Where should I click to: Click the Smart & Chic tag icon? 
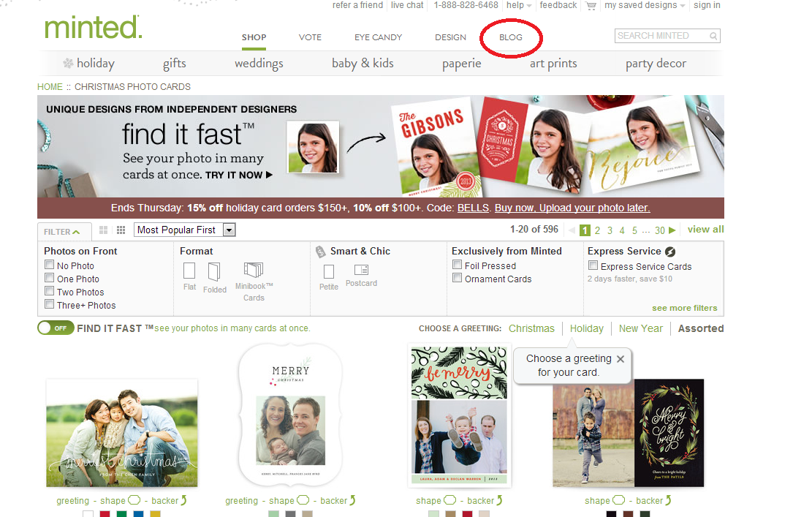(x=321, y=252)
